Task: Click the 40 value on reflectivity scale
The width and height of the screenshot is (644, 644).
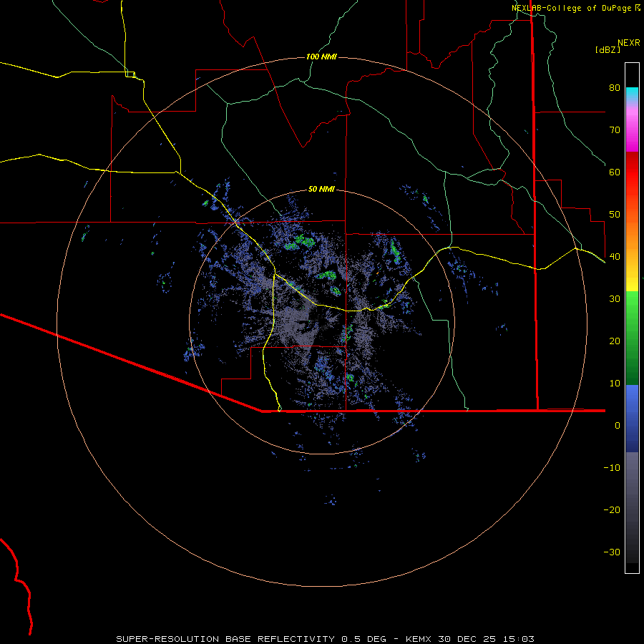Action: click(615, 257)
